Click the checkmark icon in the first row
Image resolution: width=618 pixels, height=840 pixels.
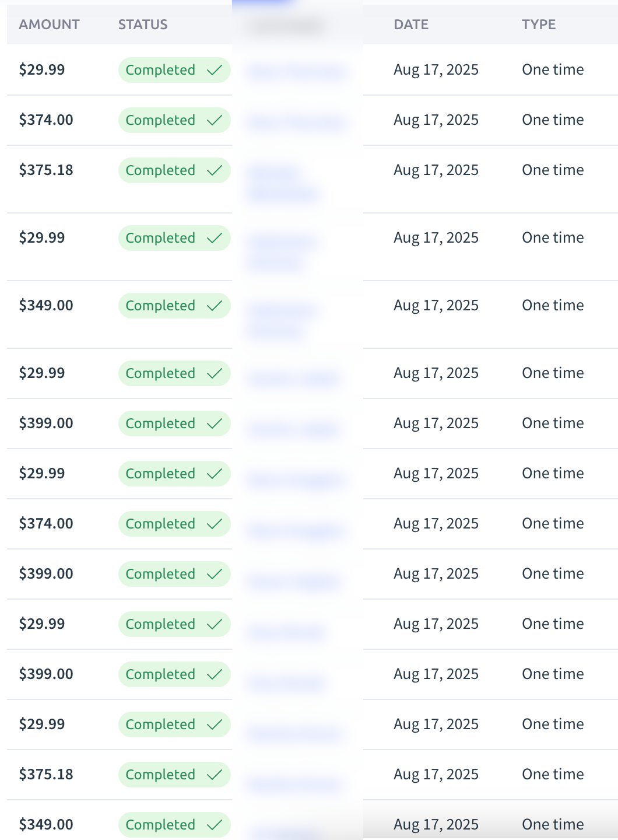point(215,70)
